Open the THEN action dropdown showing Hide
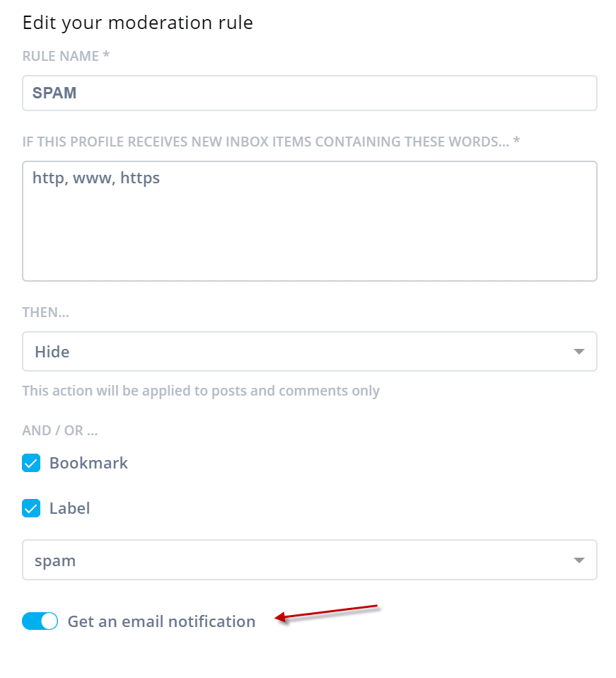 pyautogui.click(x=310, y=352)
